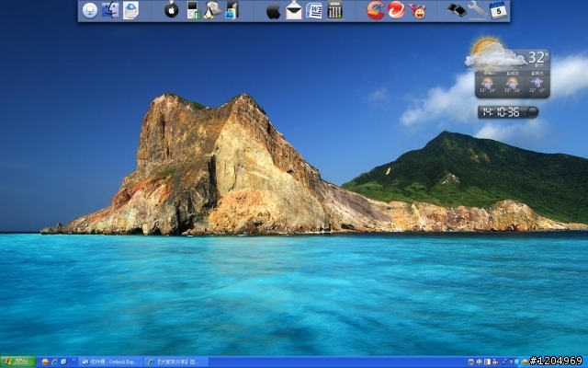This screenshot has width=588, height=368.
Task: Launch Microsoft Word from the dock
Action: pyautogui.click(x=314, y=10)
